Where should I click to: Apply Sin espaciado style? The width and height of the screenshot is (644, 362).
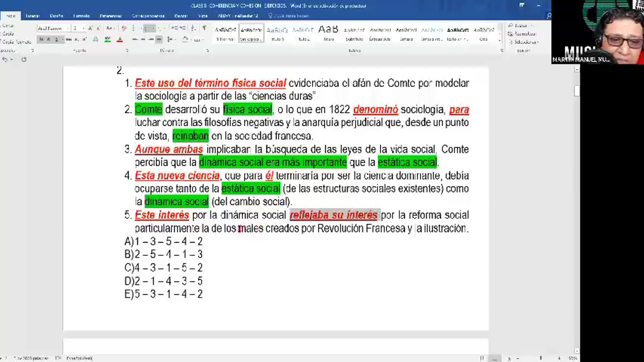tap(251, 34)
